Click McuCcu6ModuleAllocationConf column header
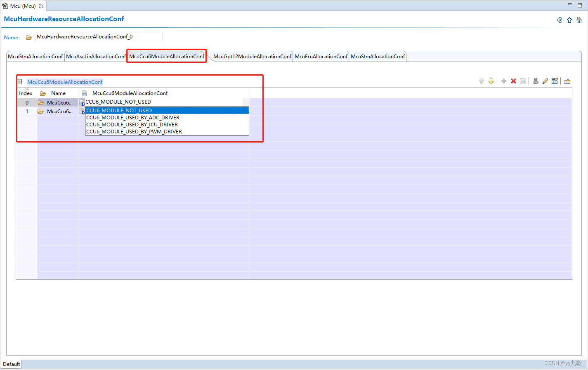This screenshot has width=588, height=370. click(x=164, y=93)
